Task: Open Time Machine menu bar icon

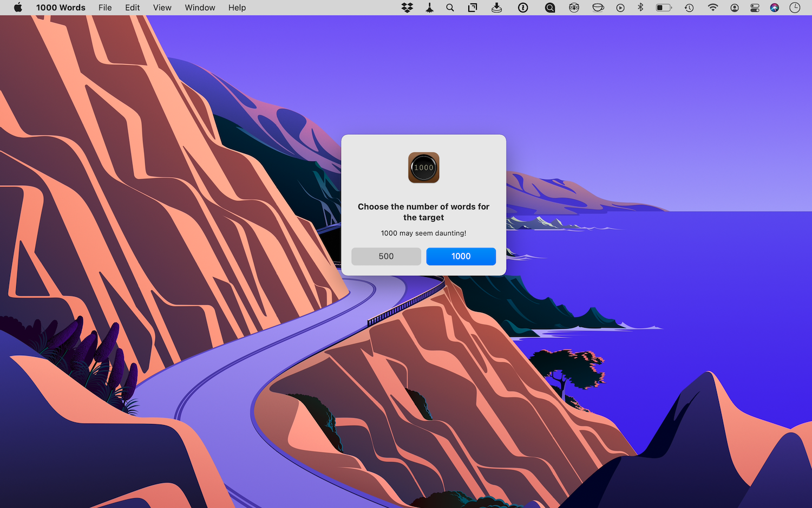Action: (689, 8)
